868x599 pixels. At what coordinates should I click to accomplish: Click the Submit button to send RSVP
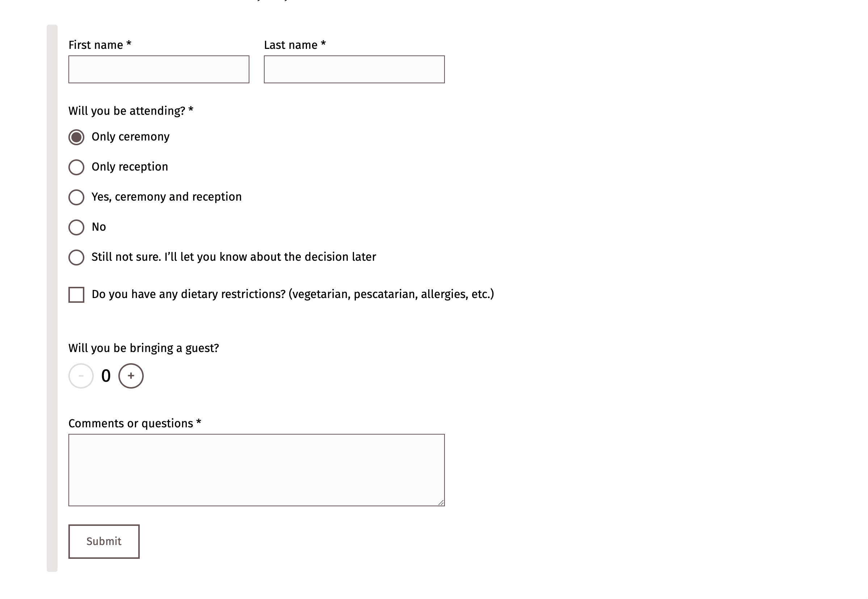pos(104,541)
